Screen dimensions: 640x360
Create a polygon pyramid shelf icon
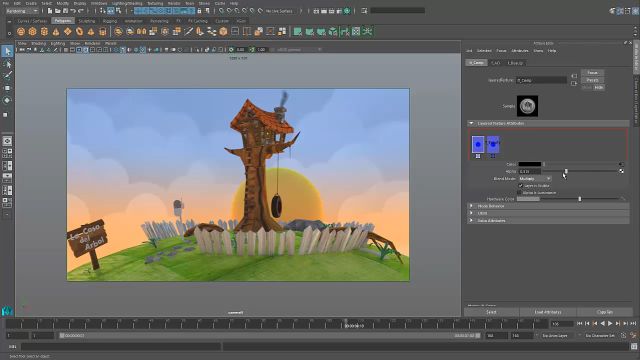(91, 31)
